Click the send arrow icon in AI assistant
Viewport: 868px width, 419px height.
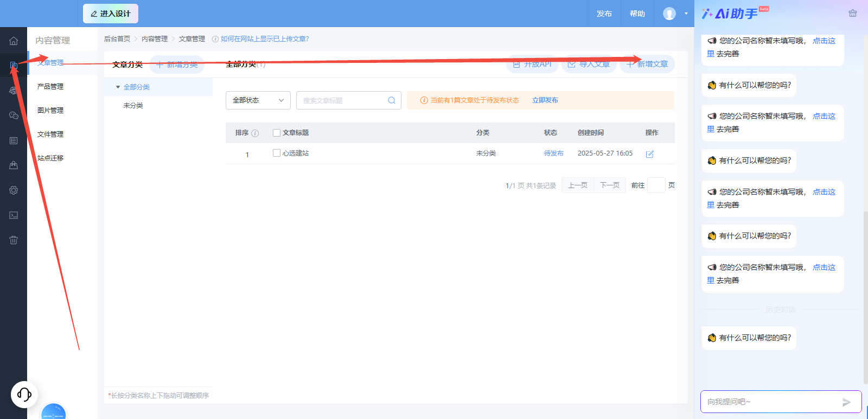pyautogui.click(x=846, y=402)
